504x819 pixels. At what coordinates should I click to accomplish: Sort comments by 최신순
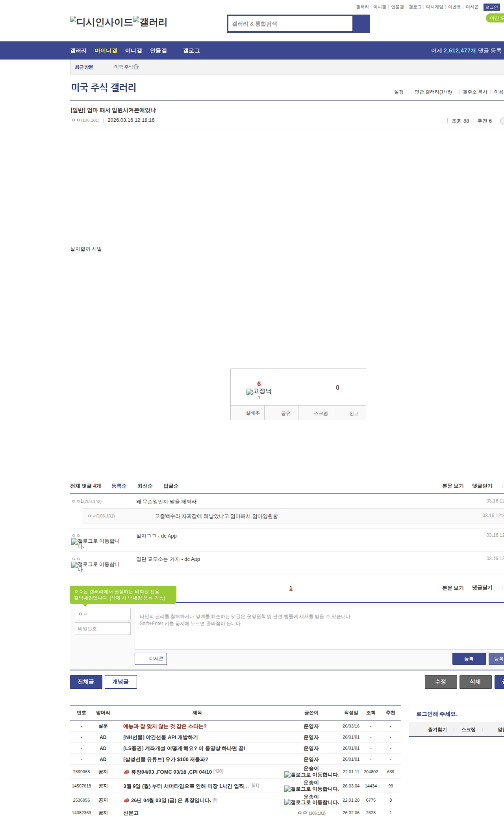[145, 486]
